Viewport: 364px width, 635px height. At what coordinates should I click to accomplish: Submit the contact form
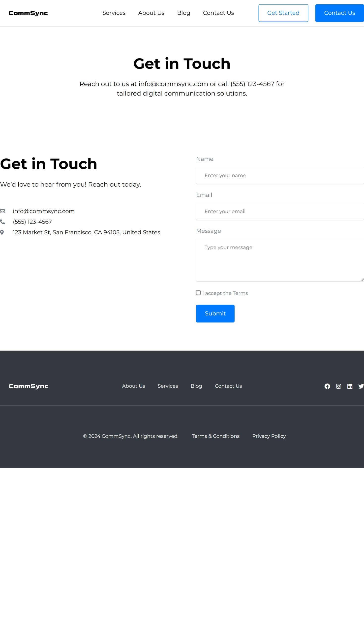(215, 313)
